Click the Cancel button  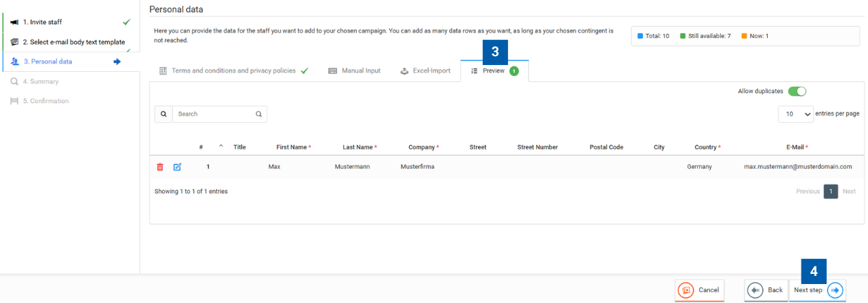699,290
